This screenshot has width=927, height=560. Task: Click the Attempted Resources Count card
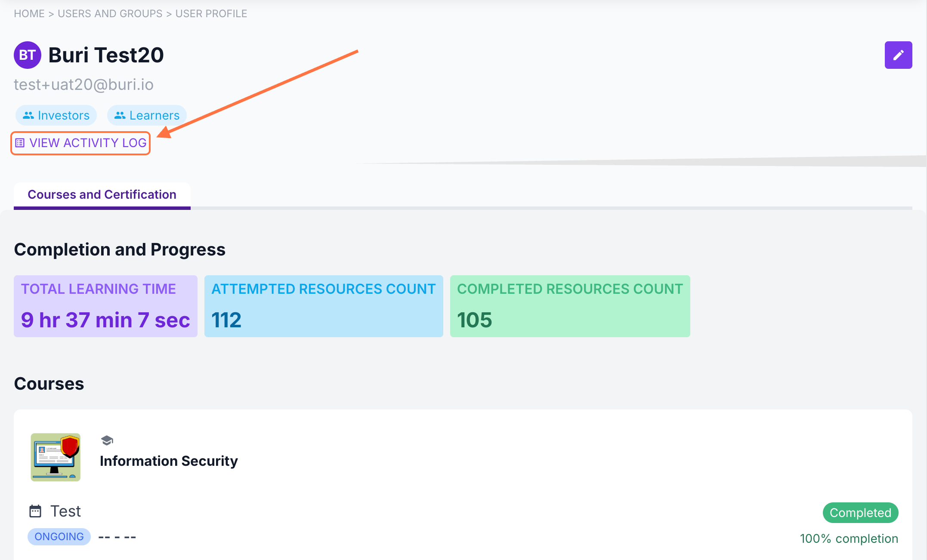click(324, 306)
